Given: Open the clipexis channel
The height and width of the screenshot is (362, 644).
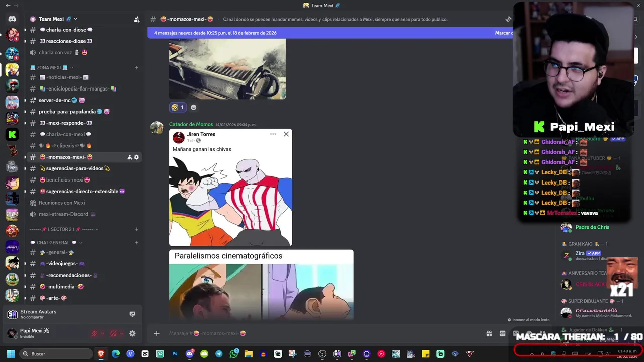Looking at the screenshot, I should 84,146.
